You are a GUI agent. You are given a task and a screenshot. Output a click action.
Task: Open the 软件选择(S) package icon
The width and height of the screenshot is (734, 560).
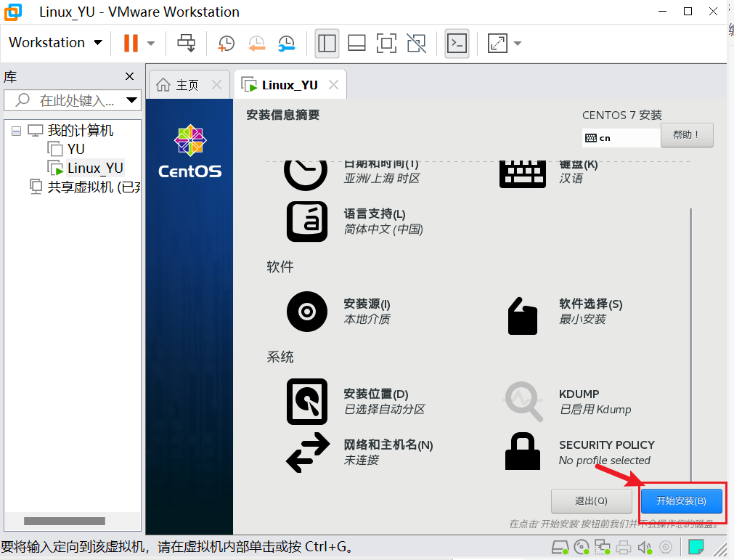pos(523,316)
